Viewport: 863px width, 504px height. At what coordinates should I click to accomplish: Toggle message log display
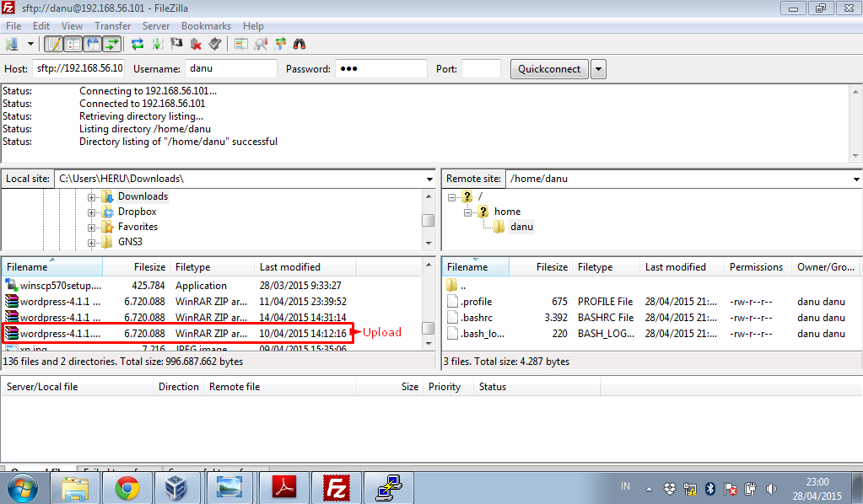pos(53,44)
